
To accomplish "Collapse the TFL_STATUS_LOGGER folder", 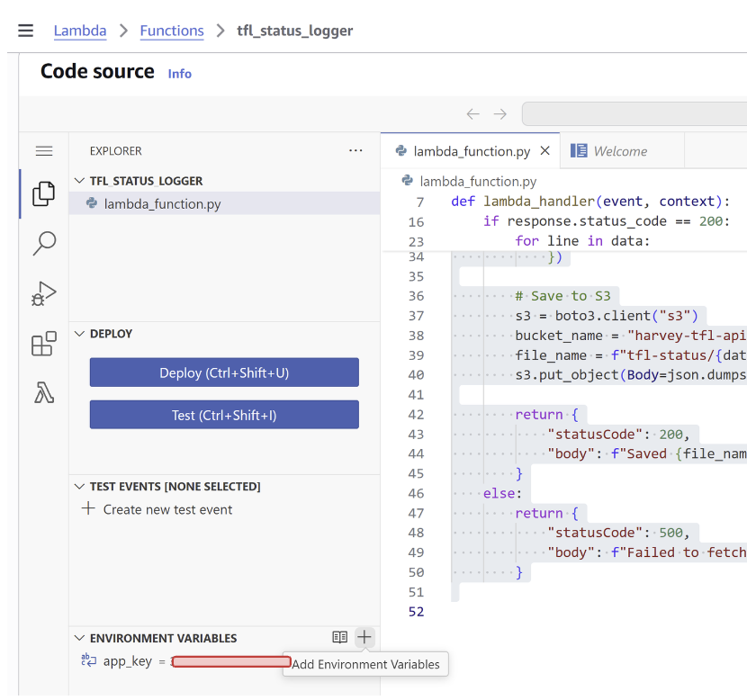I will [x=79, y=181].
